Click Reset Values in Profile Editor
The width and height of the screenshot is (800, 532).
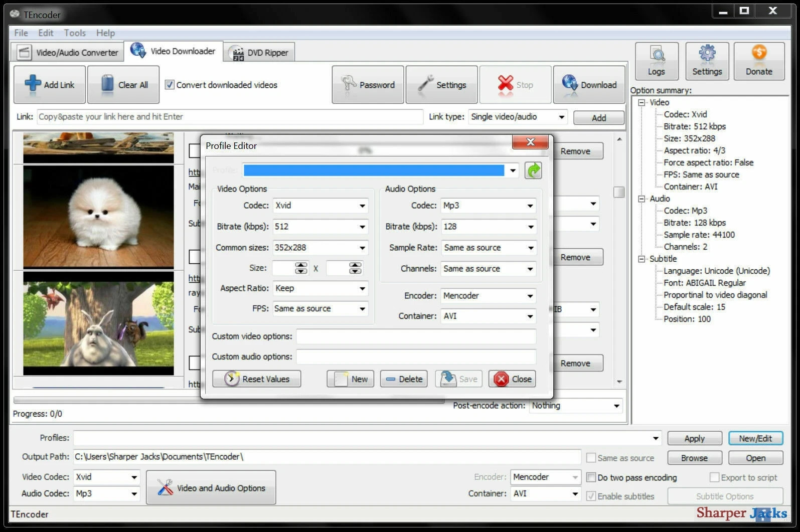pos(257,379)
